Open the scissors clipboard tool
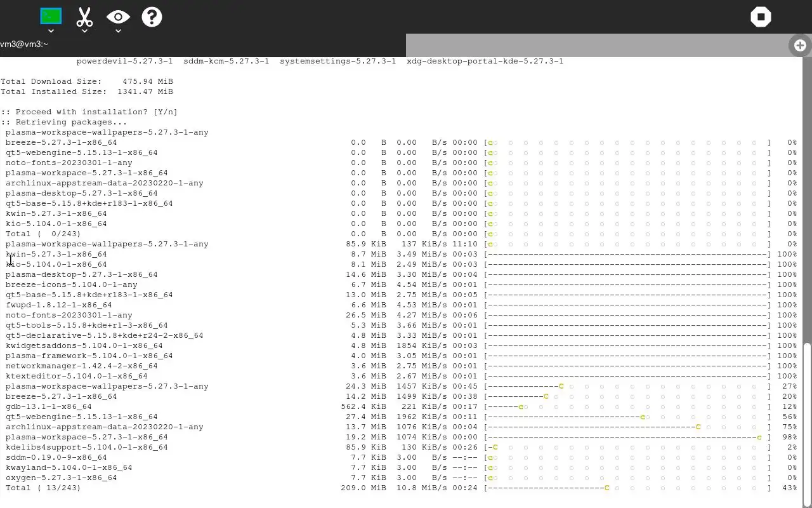812x508 pixels. coord(84,17)
